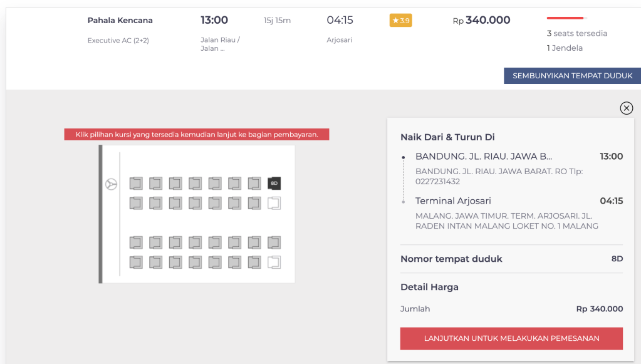Click the occupied top-row seat just left of 8D
The height and width of the screenshot is (364, 641).
[254, 184]
